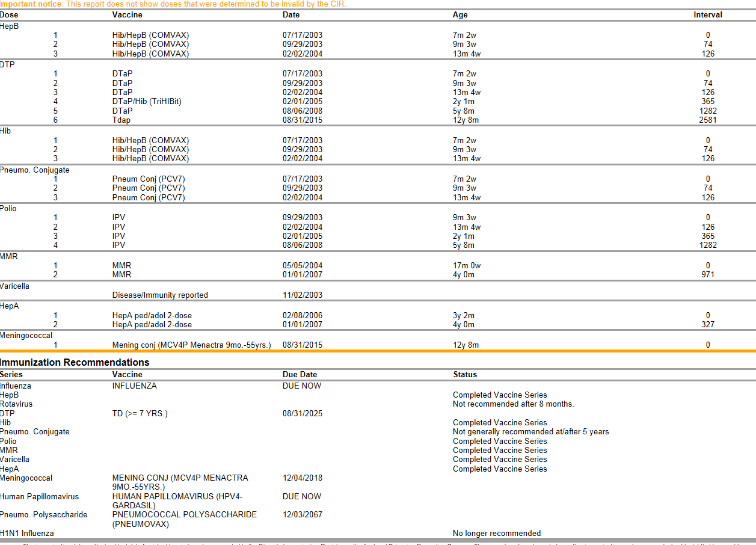Click "Not recommended after 8 months." status
Viewport: 756px width, 545px height.
coord(514,404)
